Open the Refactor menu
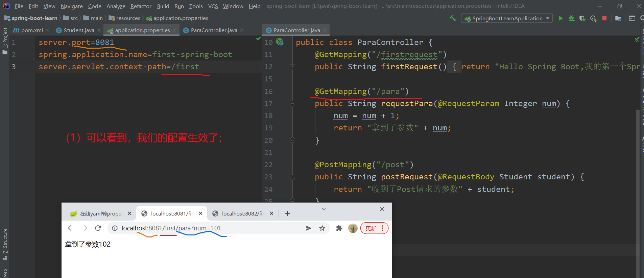This screenshot has height=278, width=644. pyautogui.click(x=141, y=6)
